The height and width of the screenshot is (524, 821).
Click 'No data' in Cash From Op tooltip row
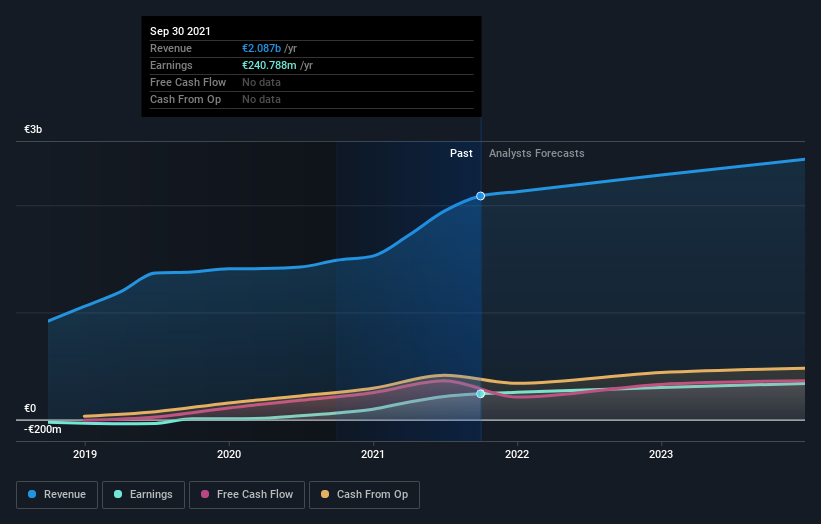coord(261,99)
